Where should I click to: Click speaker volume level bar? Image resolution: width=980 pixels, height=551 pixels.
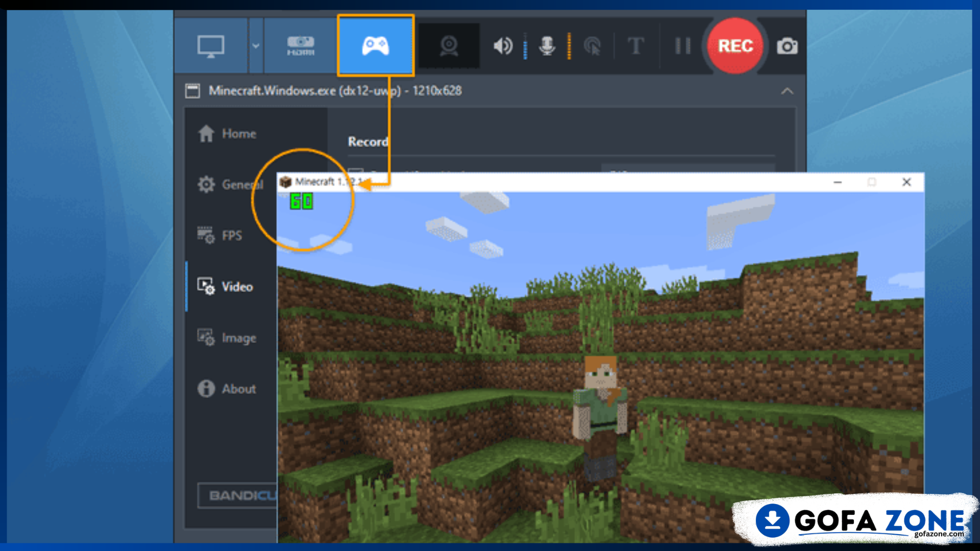click(525, 46)
